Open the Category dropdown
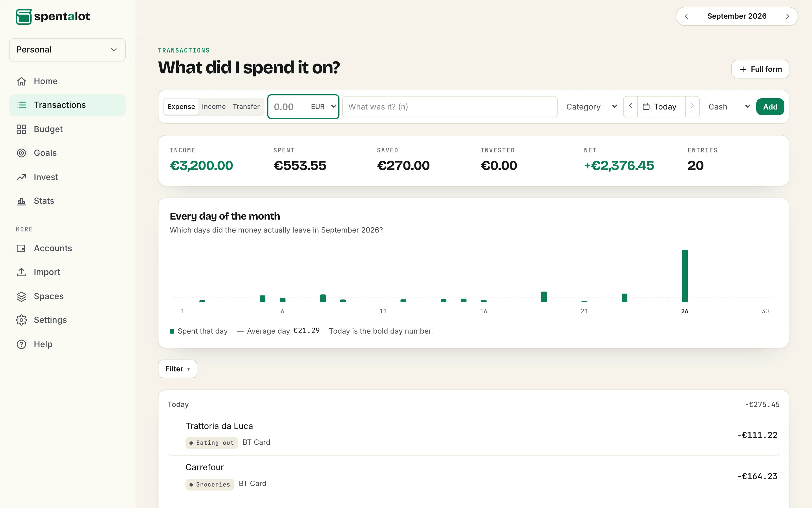 [x=592, y=106]
